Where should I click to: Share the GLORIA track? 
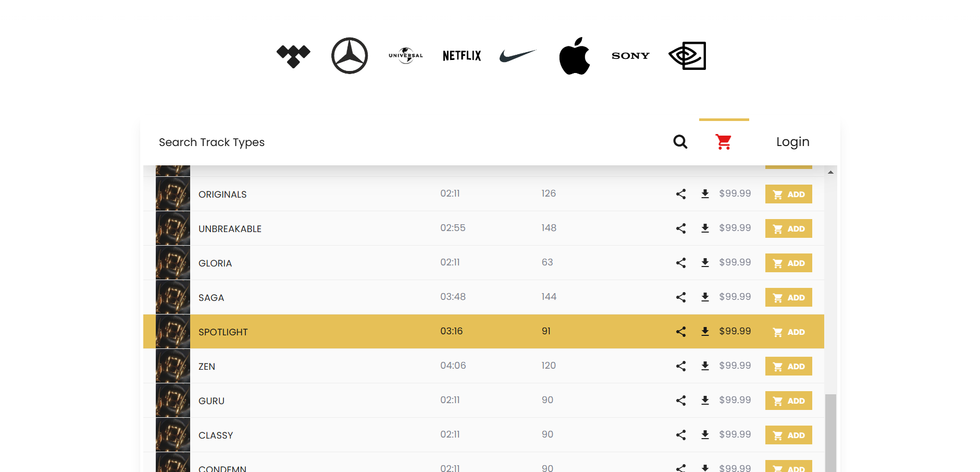[681, 263]
